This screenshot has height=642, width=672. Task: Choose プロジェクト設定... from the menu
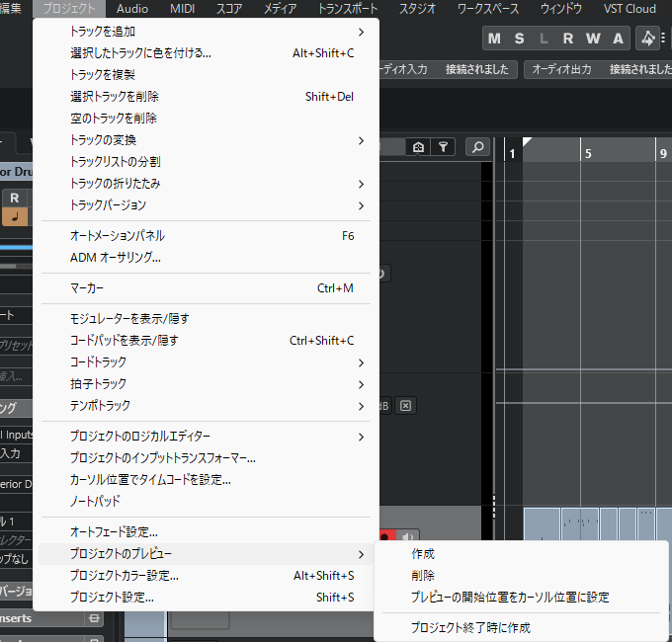click(112, 597)
